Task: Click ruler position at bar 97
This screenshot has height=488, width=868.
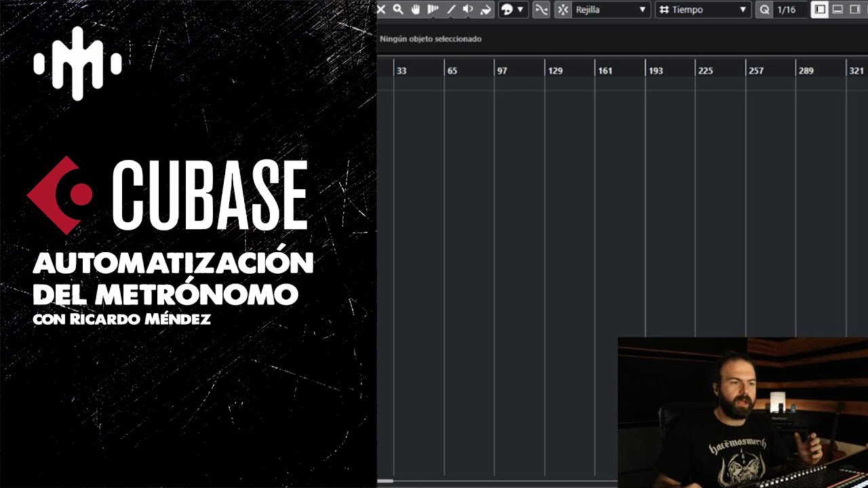Action: point(502,70)
